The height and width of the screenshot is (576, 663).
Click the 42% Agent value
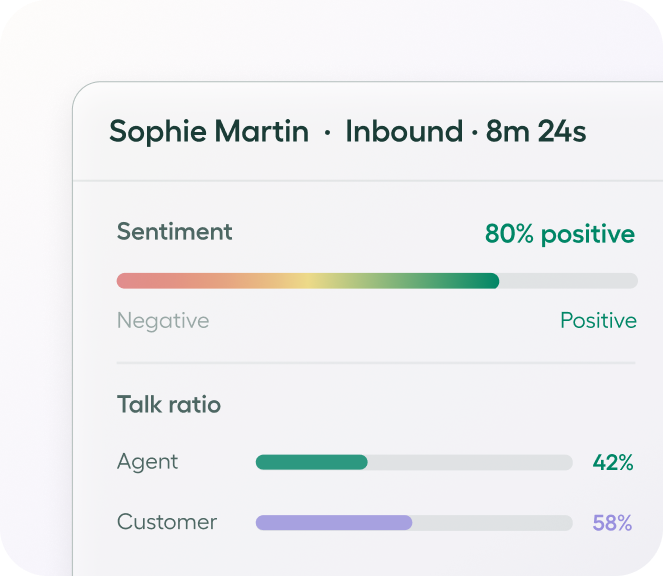pyautogui.click(x=613, y=463)
